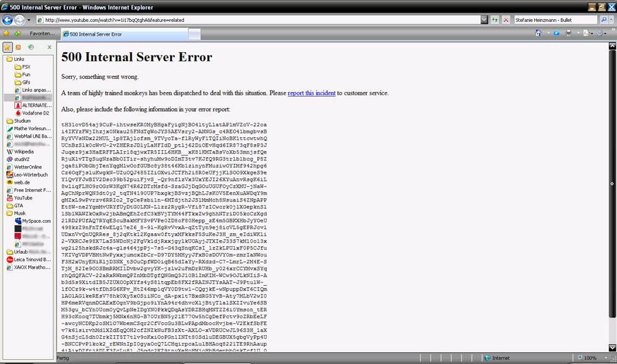
Task: Close the Favorites sidebar panel
Action: [x=49, y=47]
